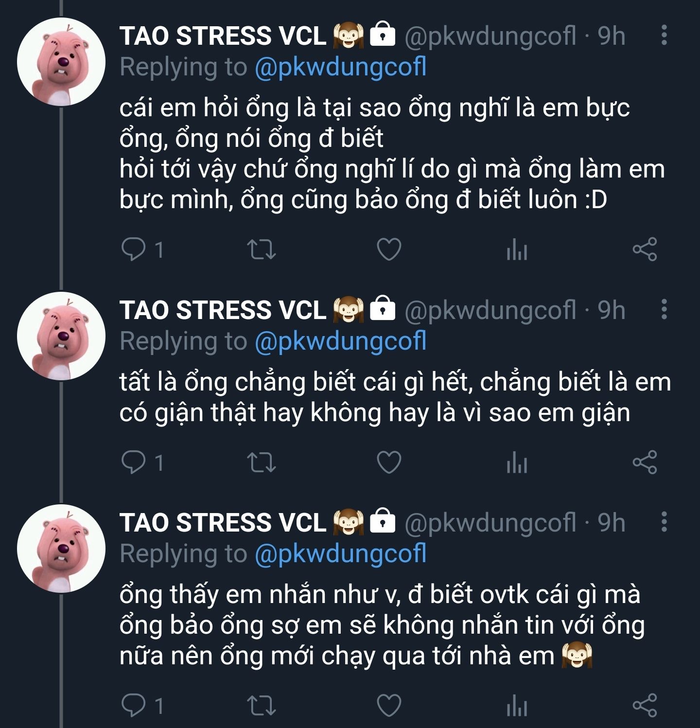Image resolution: width=700 pixels, height=728 pixels.
Task: Open reply on first tweet about 'bực ổng'
Action: [133, 249]
